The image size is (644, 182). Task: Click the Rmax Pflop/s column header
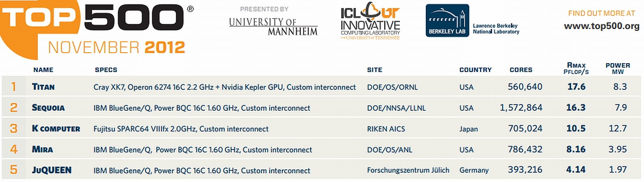(x=575, y=68)
